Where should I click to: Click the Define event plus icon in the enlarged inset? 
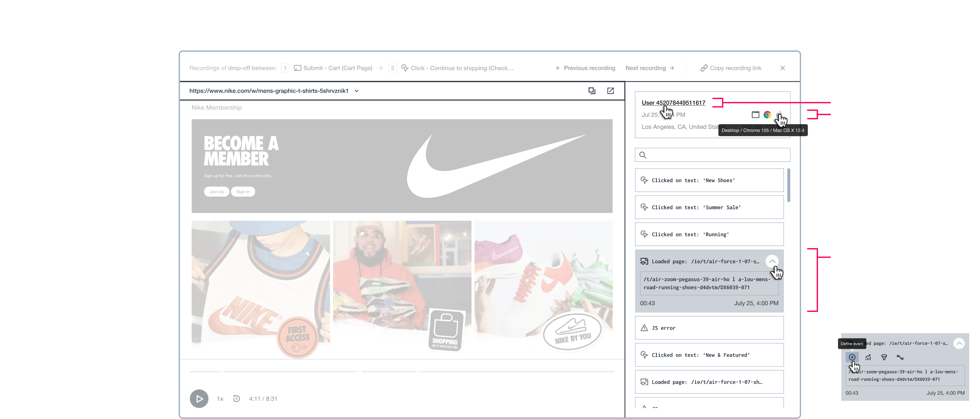click(852, 357)
